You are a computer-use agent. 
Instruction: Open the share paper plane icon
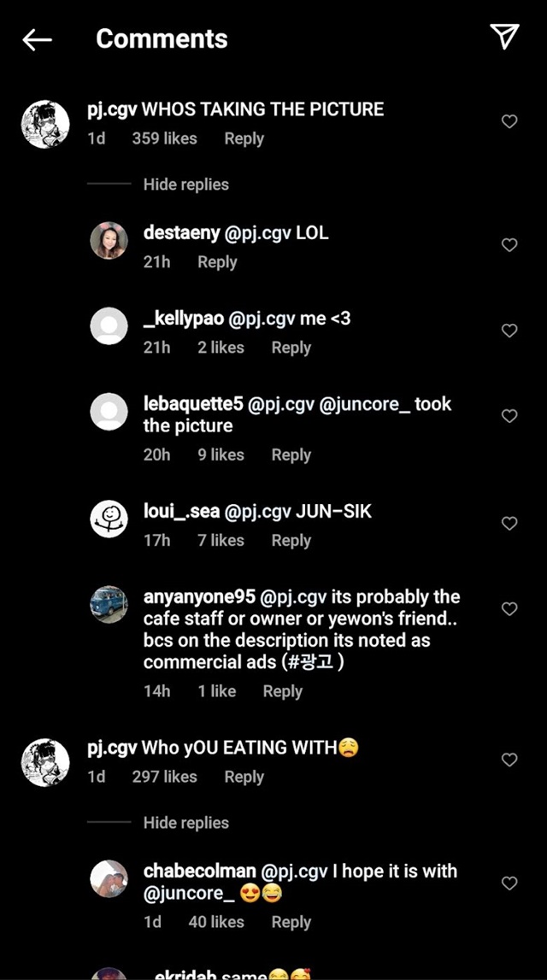pos(504,37)
